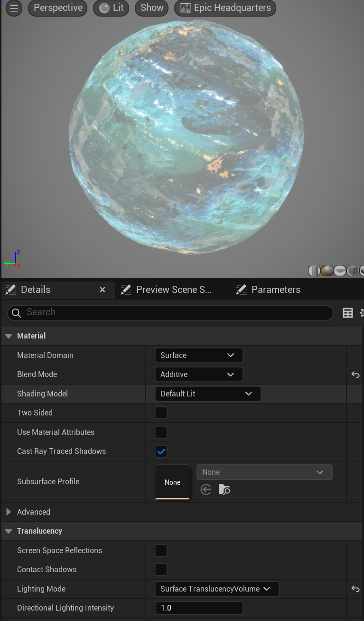Open the viewport hamburger options menu
This screenshot has height=621, width=364.
(14, 8)
